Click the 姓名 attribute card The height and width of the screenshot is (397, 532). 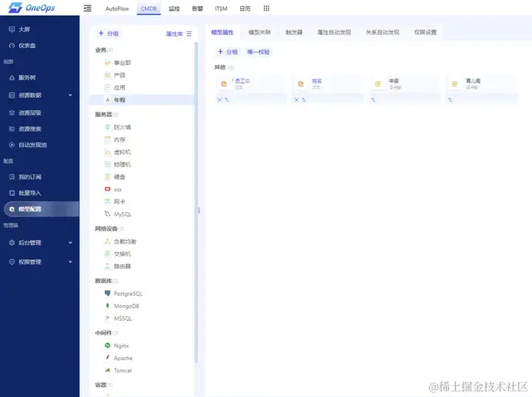pyautogui.click(x=328, y=90)
